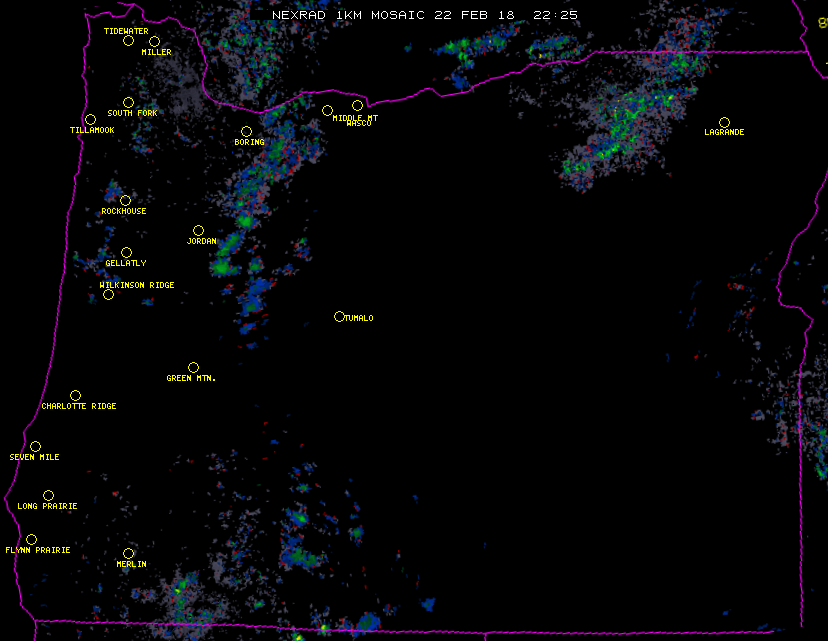828x641 pixels.
Task: Select the Long Prairie station marker
Action: (48, 495)
